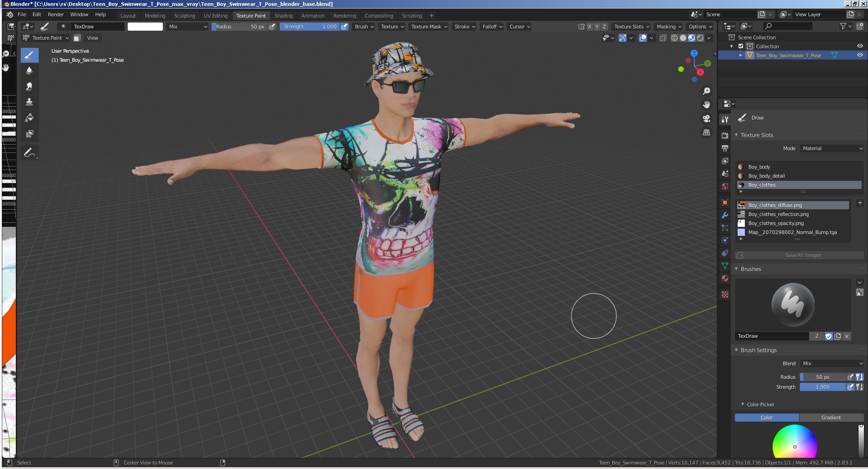Open the File menu
868x469 pixels.
pos(22,14)
